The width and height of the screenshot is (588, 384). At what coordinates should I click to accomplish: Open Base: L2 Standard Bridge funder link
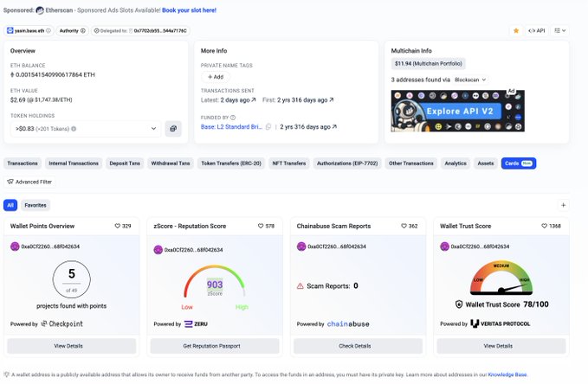(x=231, y=127)
